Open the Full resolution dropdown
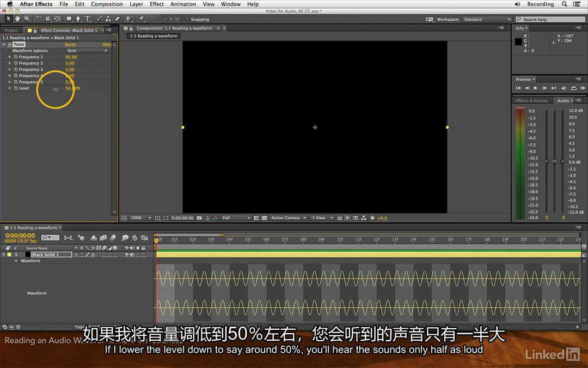Viewport: 588px width, 368px height. coord(236,218)
